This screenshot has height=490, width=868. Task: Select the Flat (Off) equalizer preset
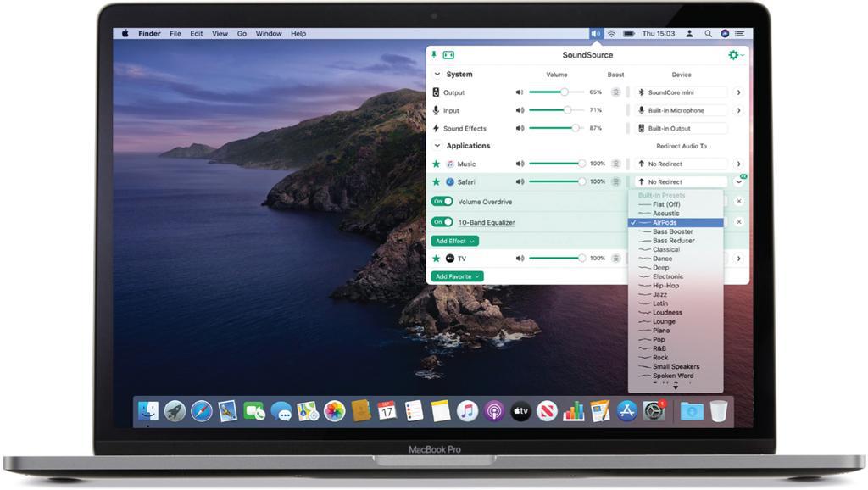[x=676, y=204]
